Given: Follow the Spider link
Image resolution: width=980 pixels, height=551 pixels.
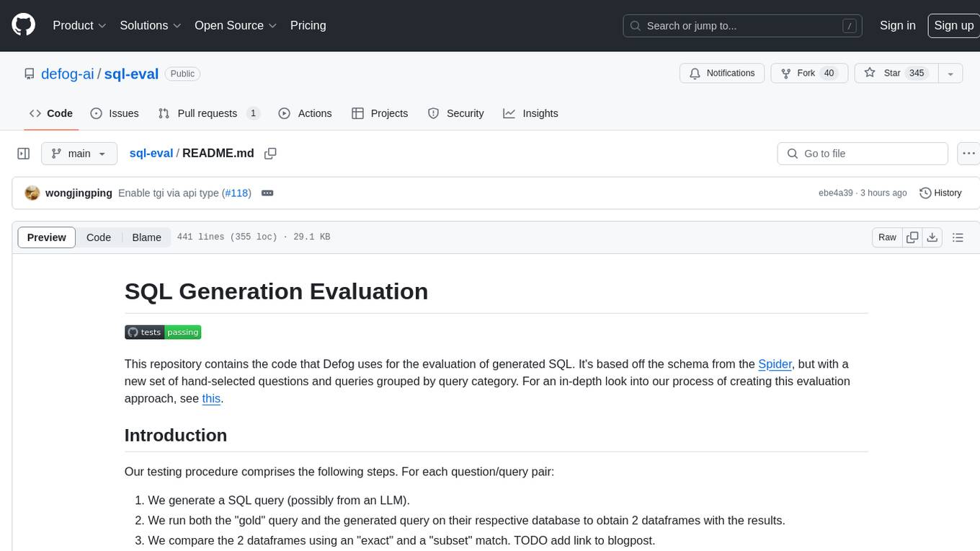Looking at the screenshot, I should click(x=775, y=364).
